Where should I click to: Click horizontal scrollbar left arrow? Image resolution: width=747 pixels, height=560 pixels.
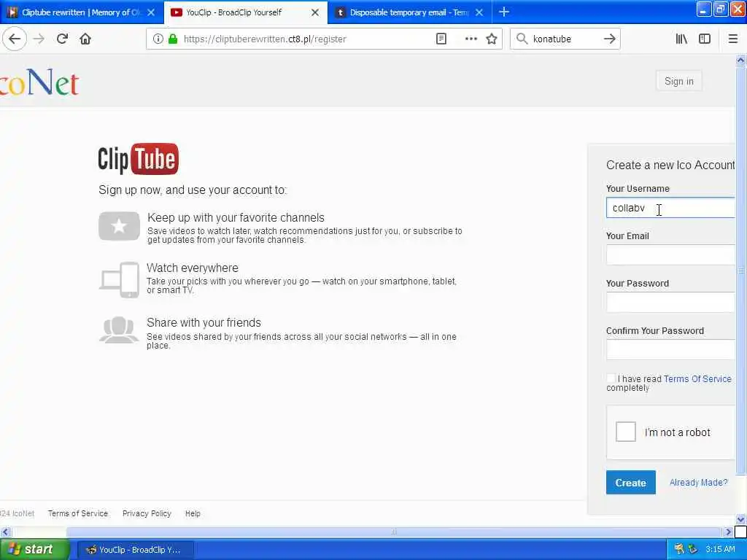click(5, 532)
